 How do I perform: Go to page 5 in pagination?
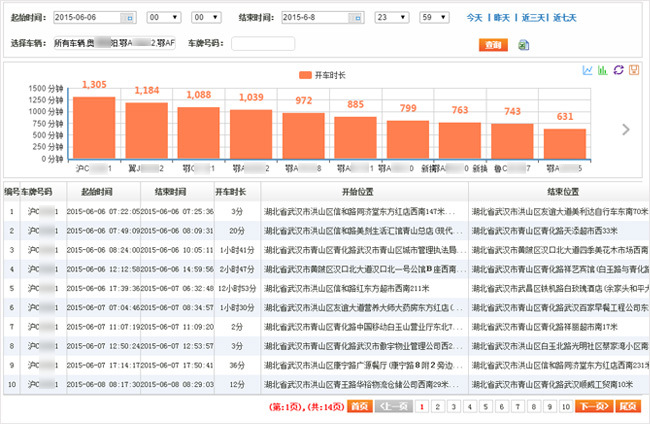pos(485,407)
